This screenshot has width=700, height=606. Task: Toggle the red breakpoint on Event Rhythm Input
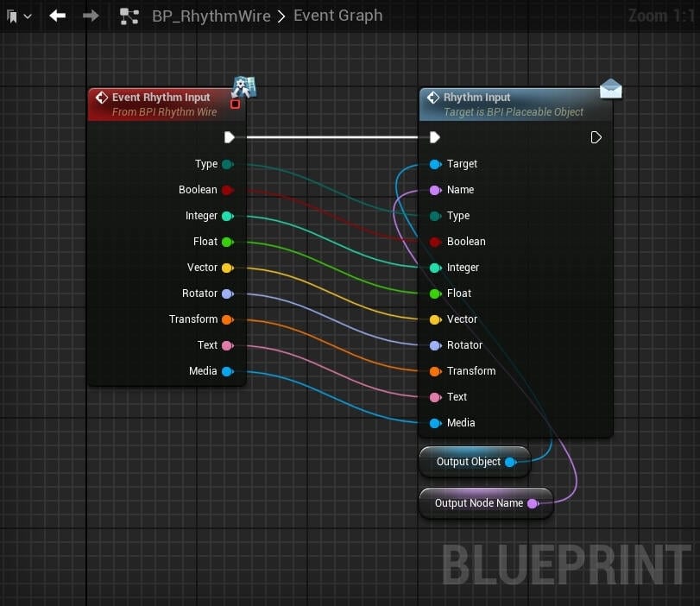point(236,104)
